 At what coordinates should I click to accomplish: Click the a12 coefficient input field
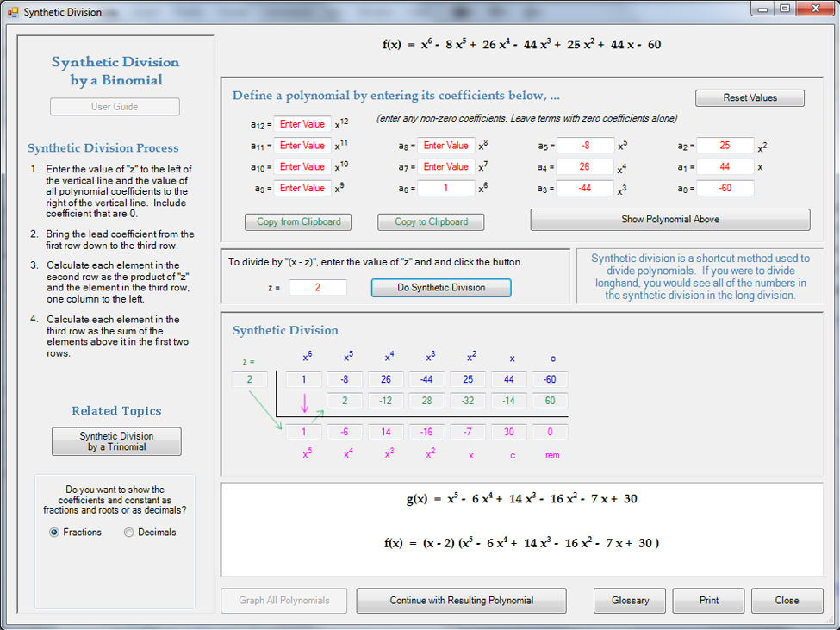coord(302,124)
